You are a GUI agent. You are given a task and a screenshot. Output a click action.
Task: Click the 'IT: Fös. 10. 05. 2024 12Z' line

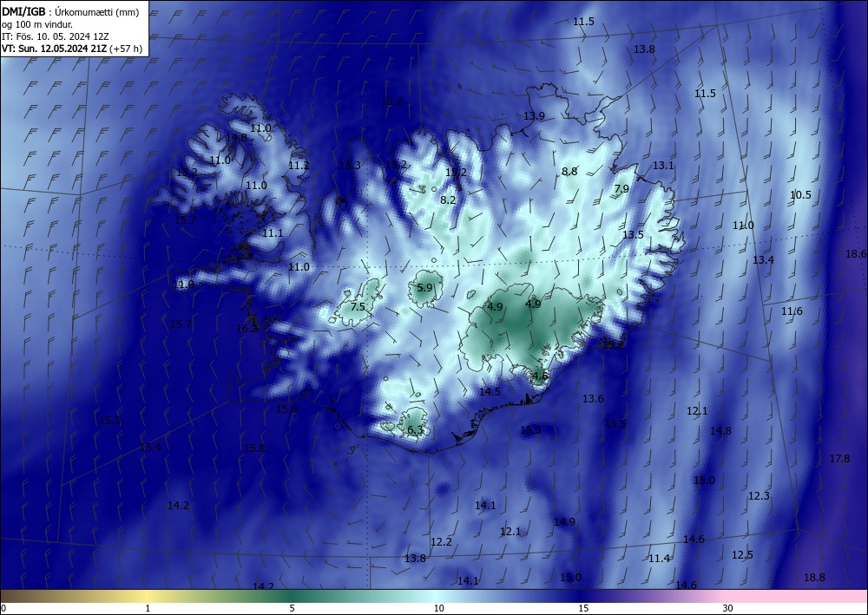tap(56, 36)
